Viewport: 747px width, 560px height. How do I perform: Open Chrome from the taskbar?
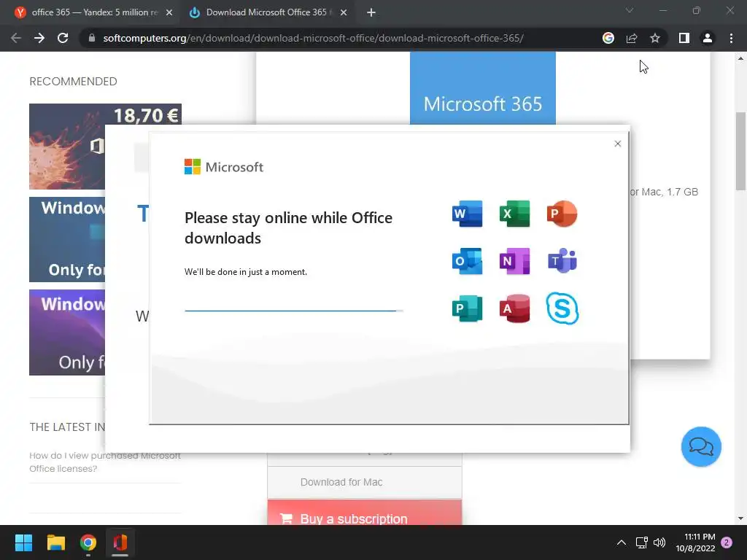88,542
